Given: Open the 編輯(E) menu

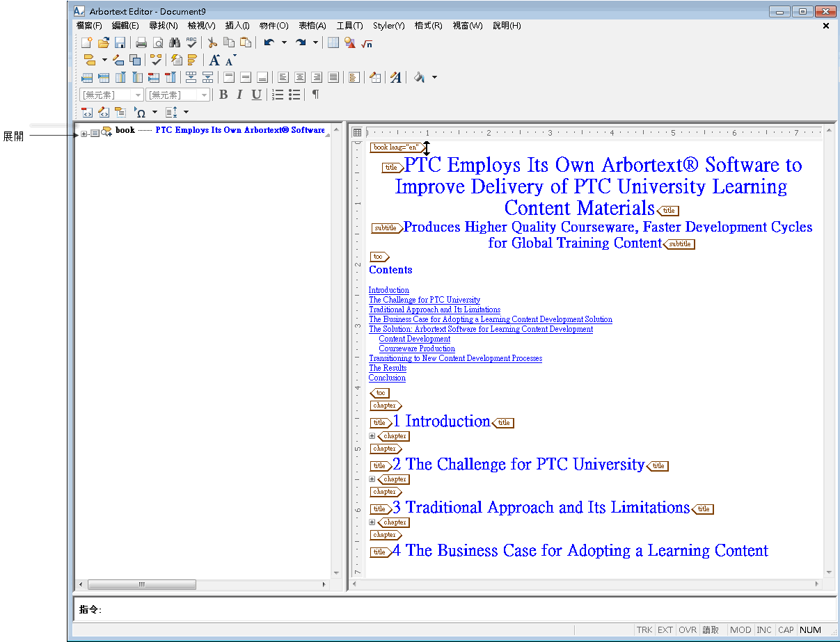Looking at the screenshot, I should click(125, 26).
